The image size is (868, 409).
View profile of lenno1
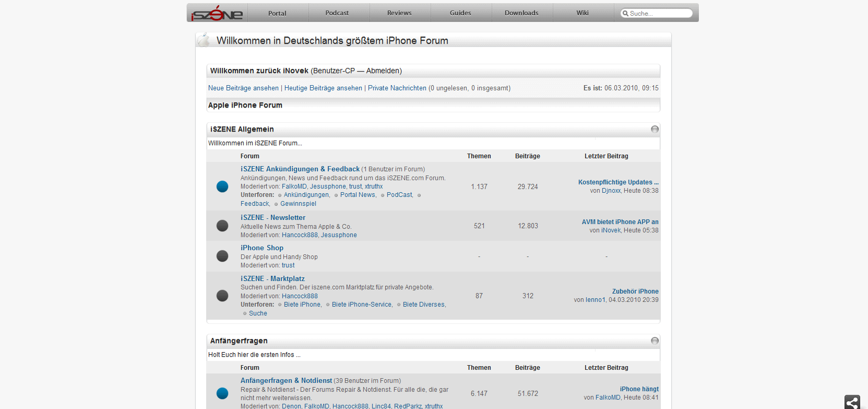click(x=596, y=300)
